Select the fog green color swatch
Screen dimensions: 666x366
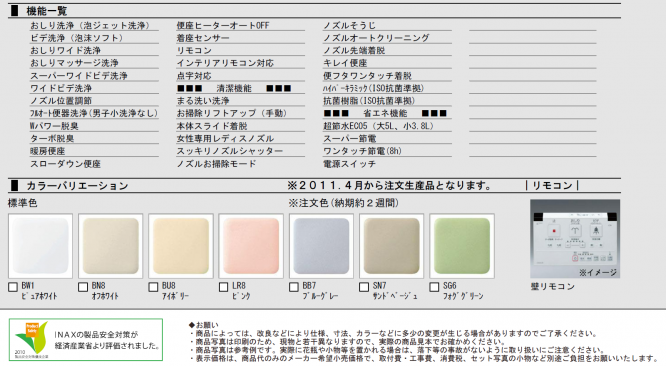coord(462,246)
